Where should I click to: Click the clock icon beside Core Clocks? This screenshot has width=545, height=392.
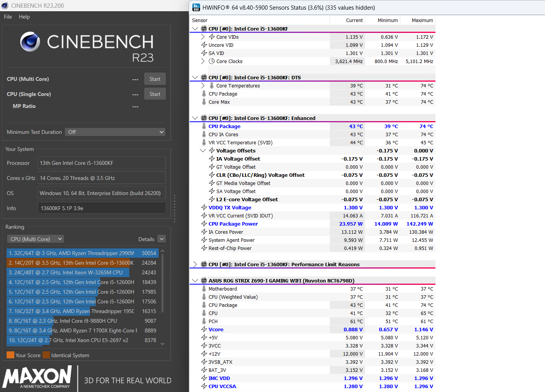(212, 61)
